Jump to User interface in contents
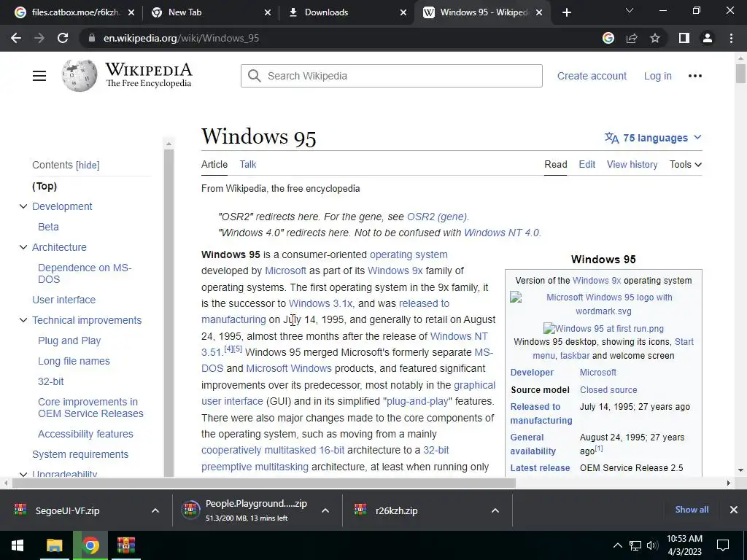 [x=64, y=300]
